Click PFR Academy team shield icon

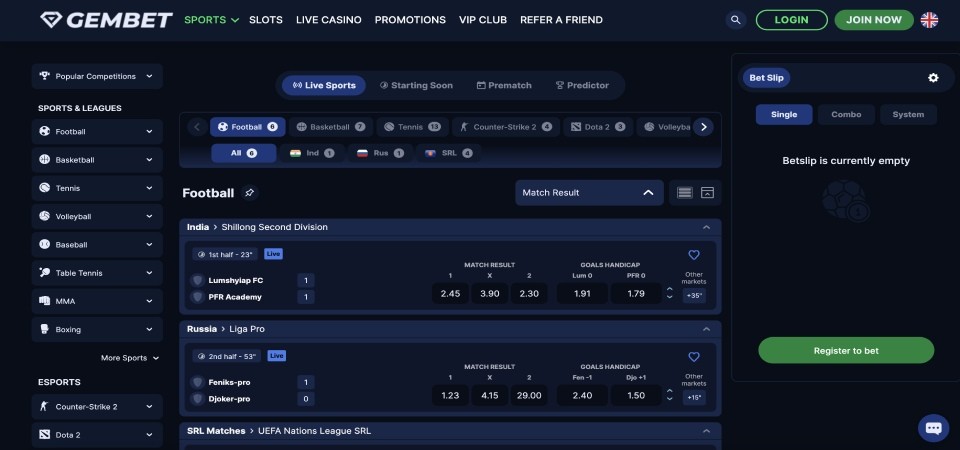(x=197, y=297)
